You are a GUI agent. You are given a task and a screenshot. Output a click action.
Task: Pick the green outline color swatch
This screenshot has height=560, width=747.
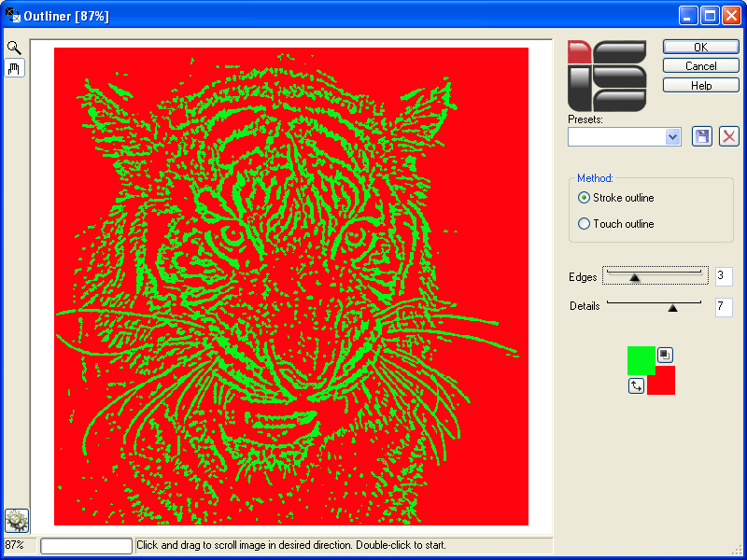click(x=640, y=359)
